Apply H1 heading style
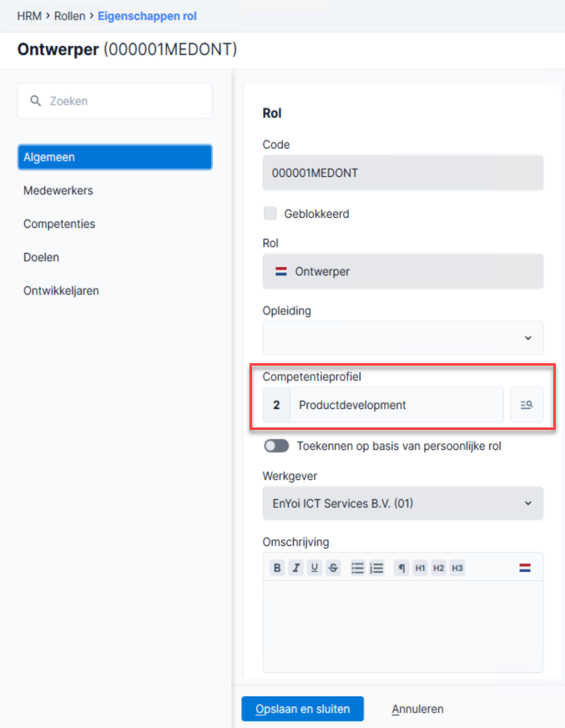The height and width of the screenshot is (728, 565). coord(420,568)
